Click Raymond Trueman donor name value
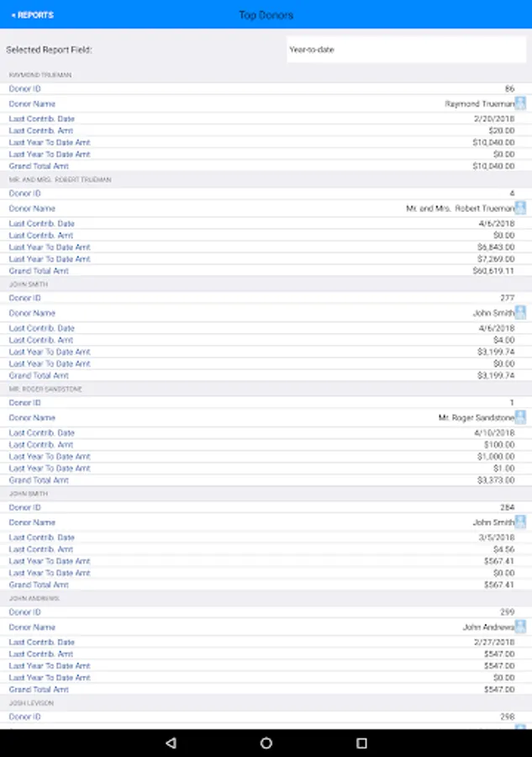The image size is (532, 757). coord(479,103)
